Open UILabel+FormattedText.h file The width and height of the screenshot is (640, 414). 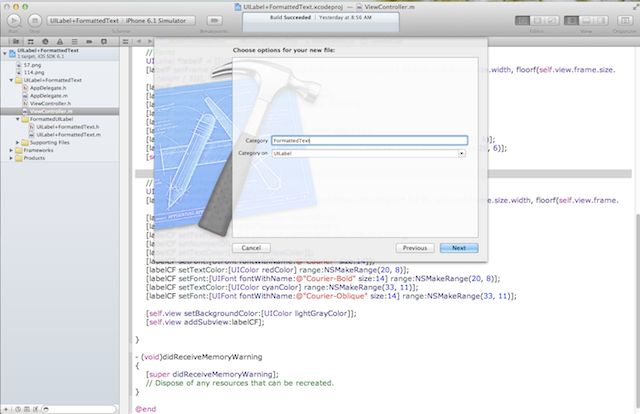coord(68,127)
